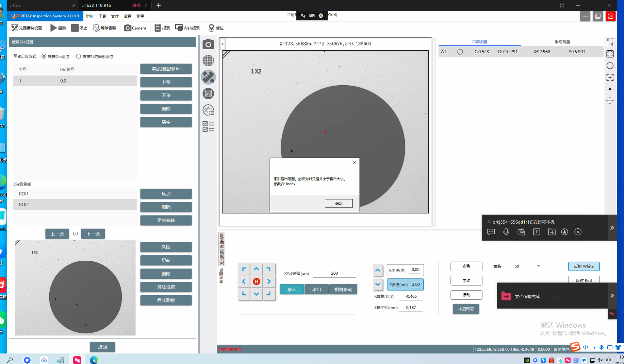Click the camera capture icon in sidebar
Viewport: 624px width, 364px height.
point(208,45)
